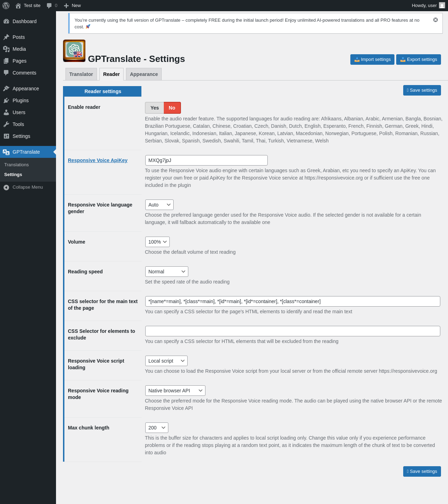Screen dimensions: 448x504
Task: Switch to the Appearance settings tab
Action: pyautogui.click(x=144, y=74)
